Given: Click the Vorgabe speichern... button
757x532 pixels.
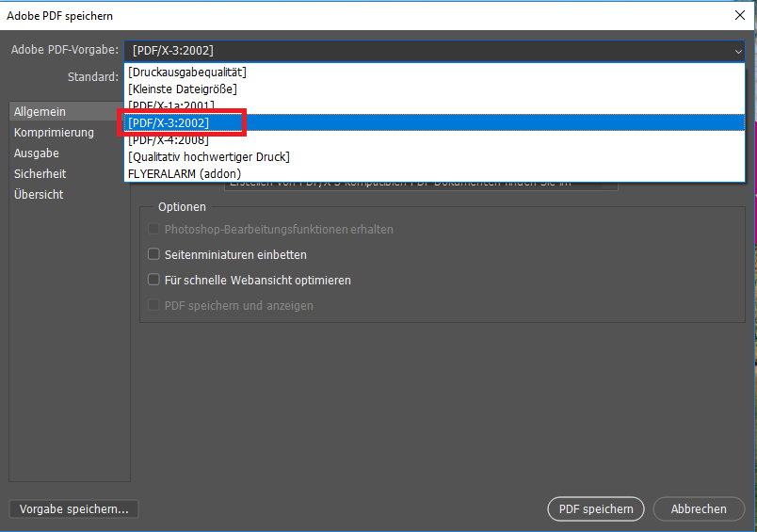Looking at the screenshot, I should click(73, 509).
